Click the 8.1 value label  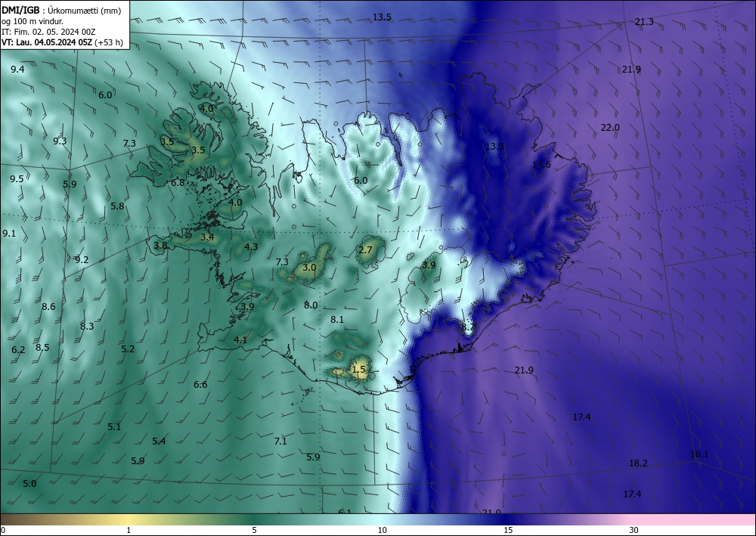point(337,320)
